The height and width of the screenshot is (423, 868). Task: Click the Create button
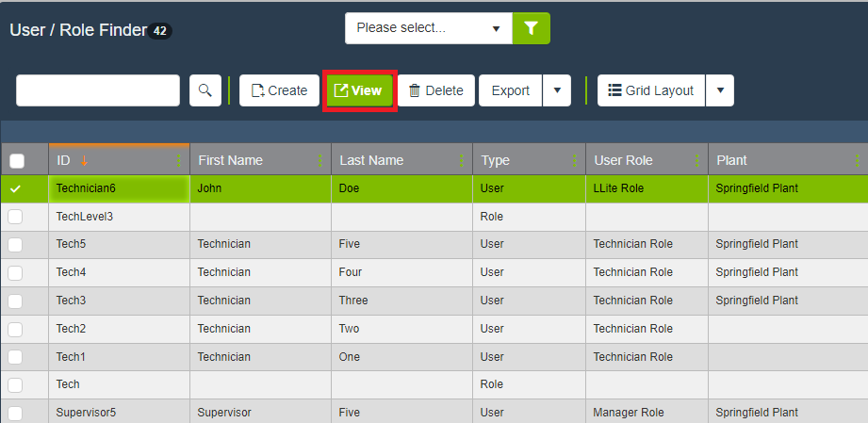tap(279, 90)
